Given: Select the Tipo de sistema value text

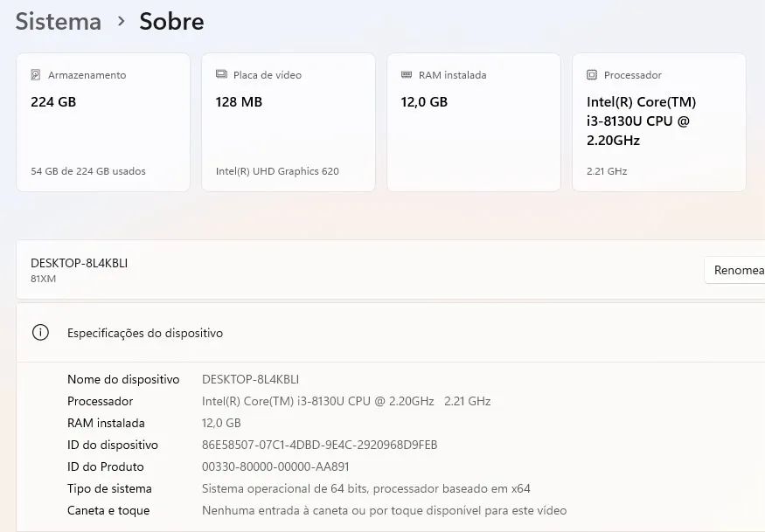Looking at the screenshot, I should (x=366, y=488).
